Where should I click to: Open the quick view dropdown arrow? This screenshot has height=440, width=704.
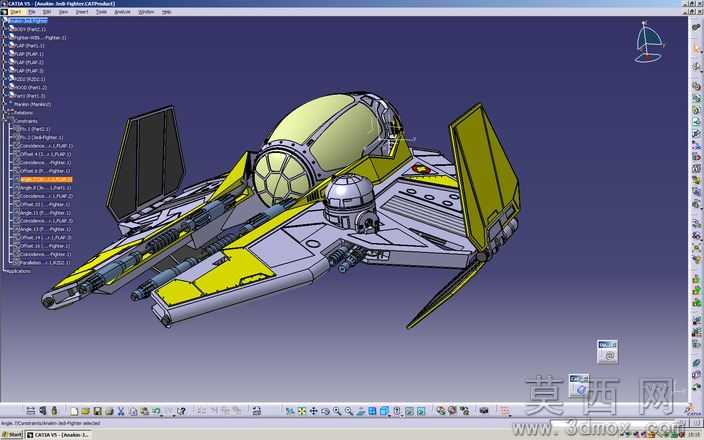tap(389, 415)
